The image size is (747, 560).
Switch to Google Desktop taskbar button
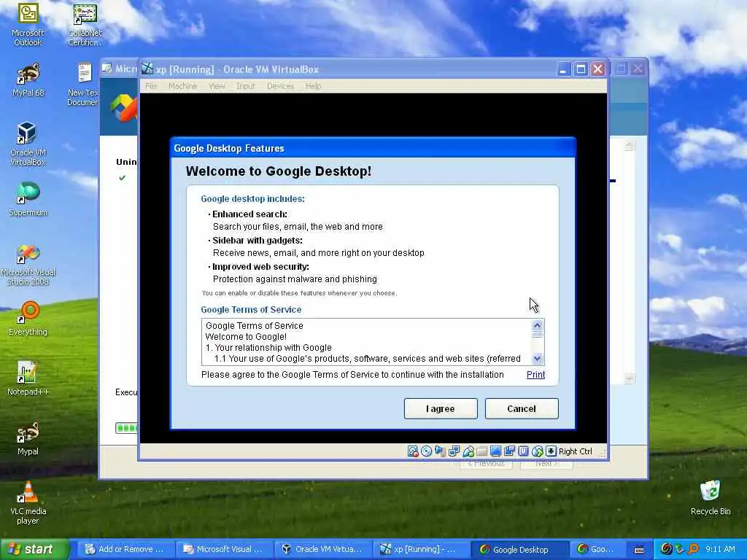pyautogui.click(x=519, y=549)
